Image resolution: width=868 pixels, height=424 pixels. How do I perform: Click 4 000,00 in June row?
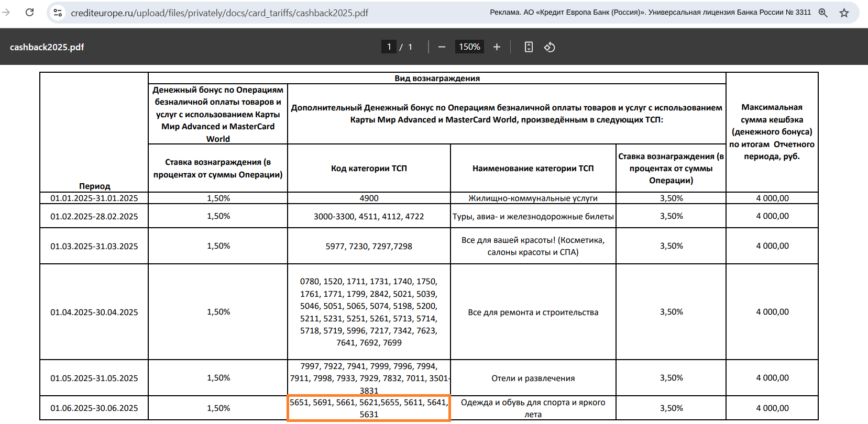click(772, 408)
